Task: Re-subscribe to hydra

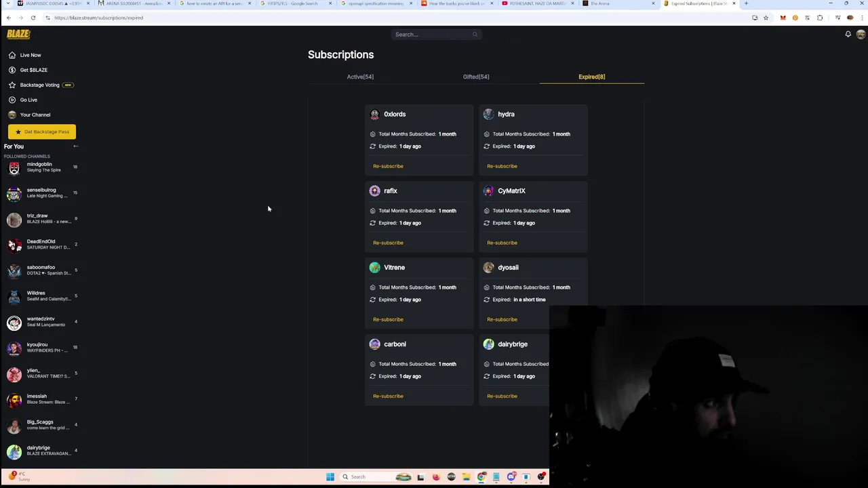Action: pyautogui.click(x=502, y=166)
